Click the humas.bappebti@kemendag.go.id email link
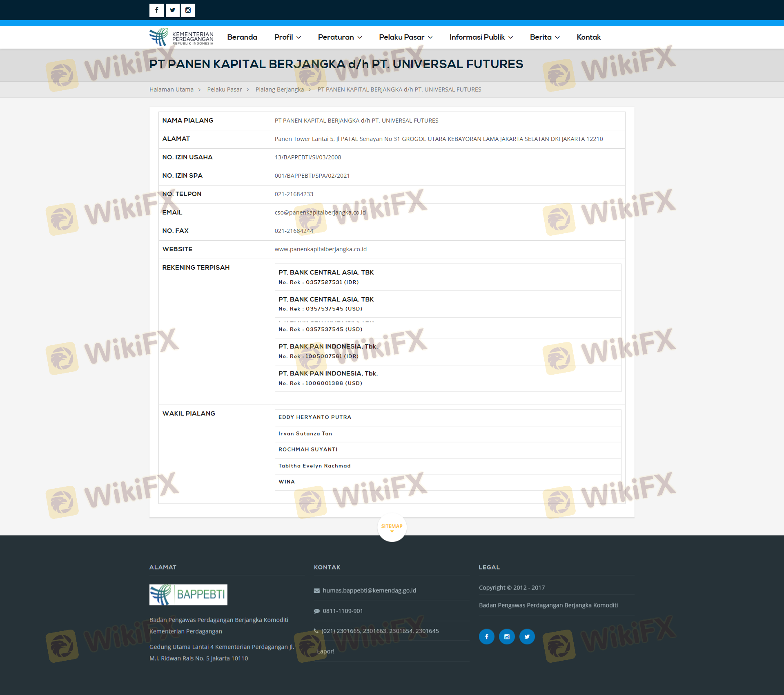 click(369, 590)
